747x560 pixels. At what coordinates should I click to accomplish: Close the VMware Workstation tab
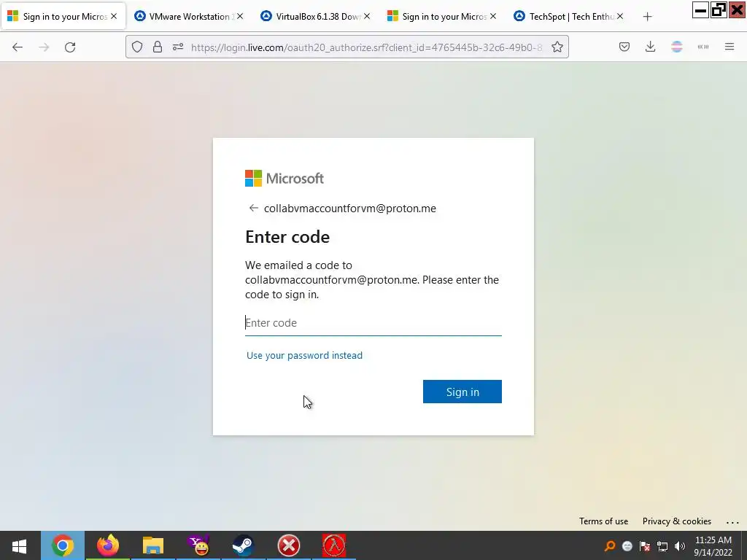tap(240, 16)
